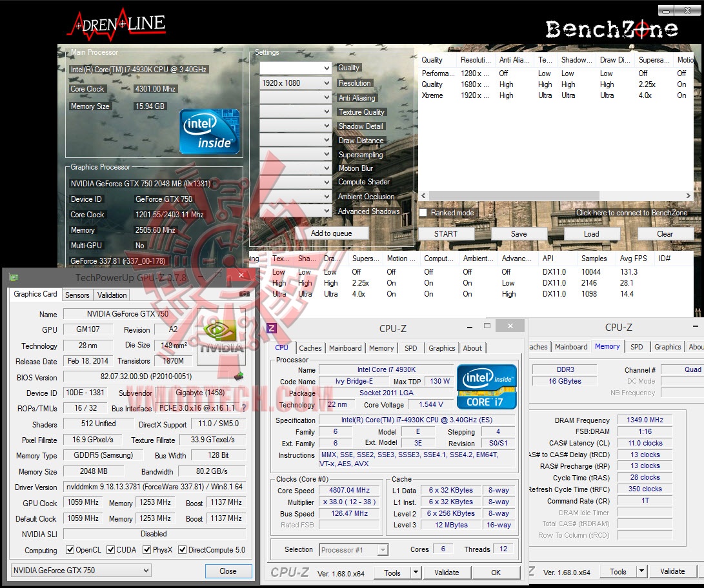The height and width of the screenshot is (588, 704).
Task: Click the NVIDIA logo in GPU-Z
Action: pos(221,337)
